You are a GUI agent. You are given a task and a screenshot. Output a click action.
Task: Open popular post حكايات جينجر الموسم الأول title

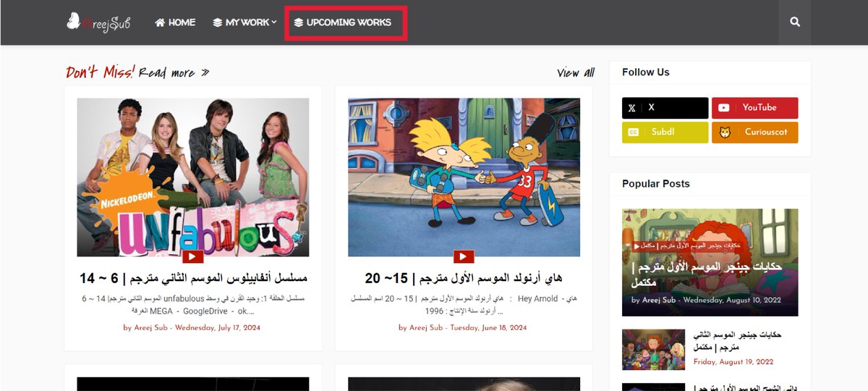click(705, 274)
